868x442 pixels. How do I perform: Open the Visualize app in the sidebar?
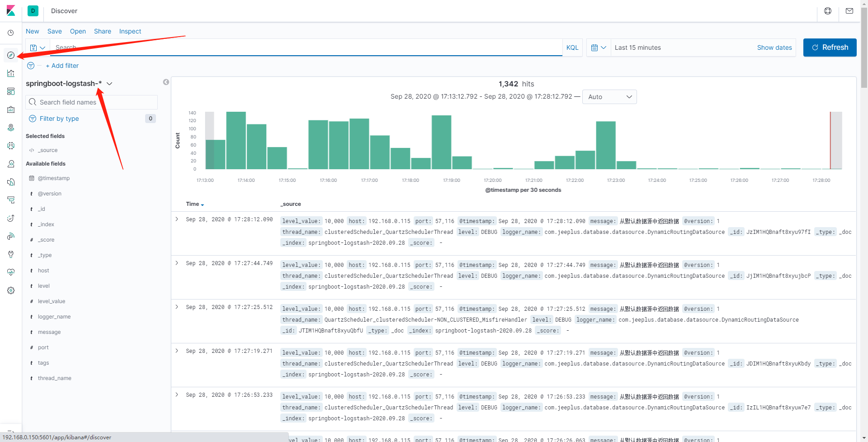pos(11,73)
